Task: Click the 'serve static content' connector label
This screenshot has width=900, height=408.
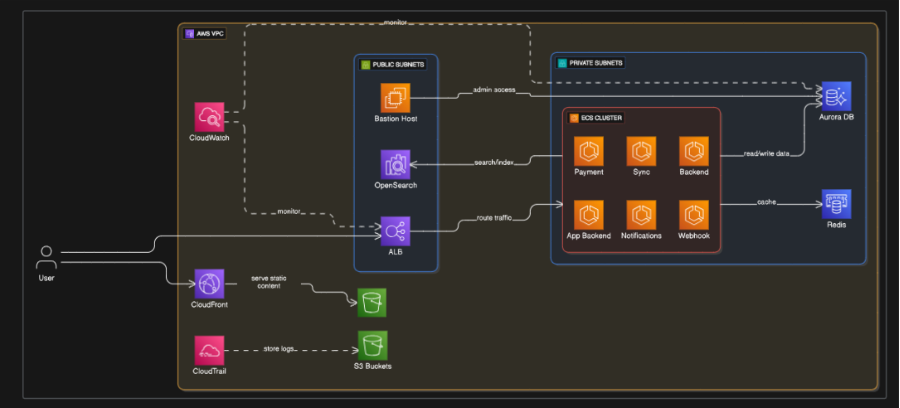Action: pos(269,282)
